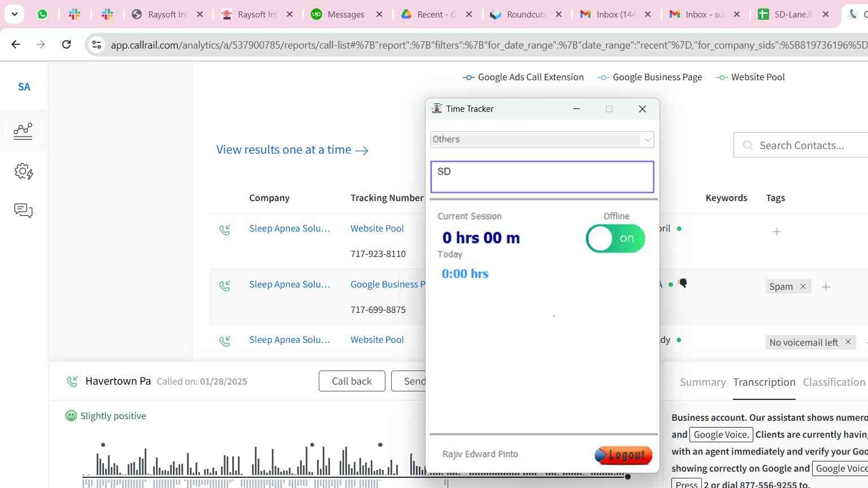Screen dimensions: 868x488
Task: Click inbound call icon on 717-923-8110 row
Action: (225, 230)
